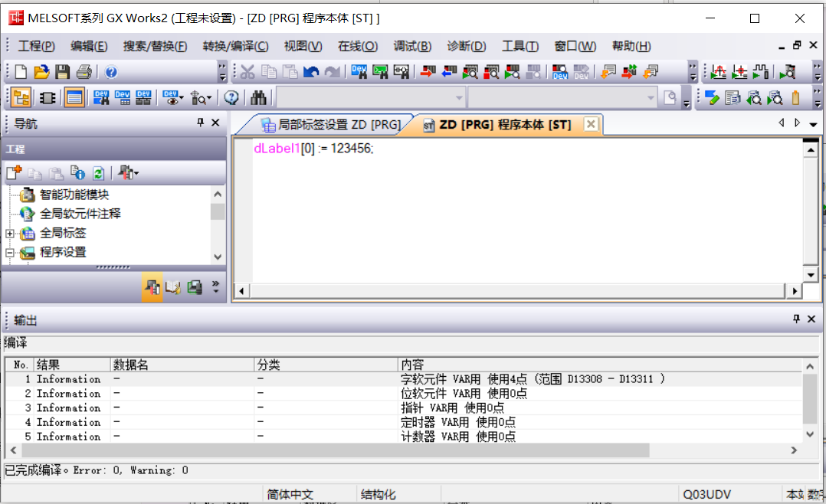Screen dimensions: 826x504
Task: Toggle the output window display button
Action: pos(74,97)
